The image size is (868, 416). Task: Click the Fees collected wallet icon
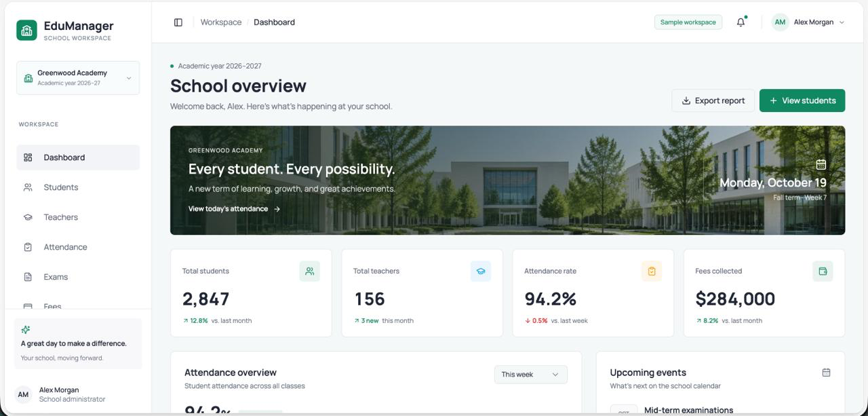point(823,271)
